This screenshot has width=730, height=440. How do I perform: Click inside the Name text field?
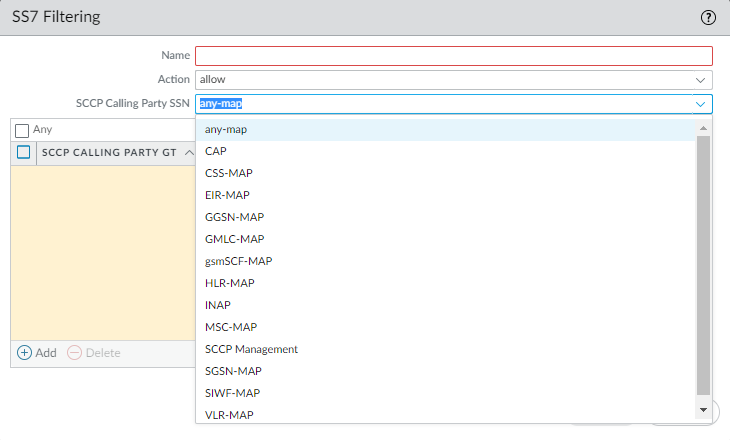pyautogui.click(x=453, y=56)
